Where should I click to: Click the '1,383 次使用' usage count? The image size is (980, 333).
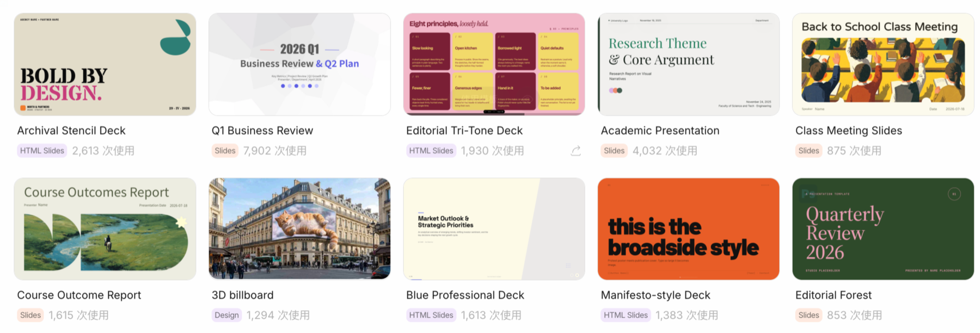(687, 315)
